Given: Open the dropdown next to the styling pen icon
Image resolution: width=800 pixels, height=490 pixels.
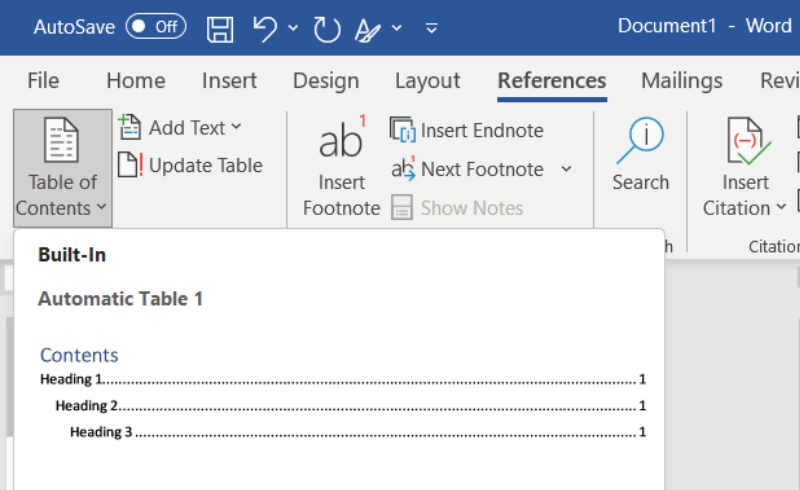Looking at the screenshot, I should [396, 28].
